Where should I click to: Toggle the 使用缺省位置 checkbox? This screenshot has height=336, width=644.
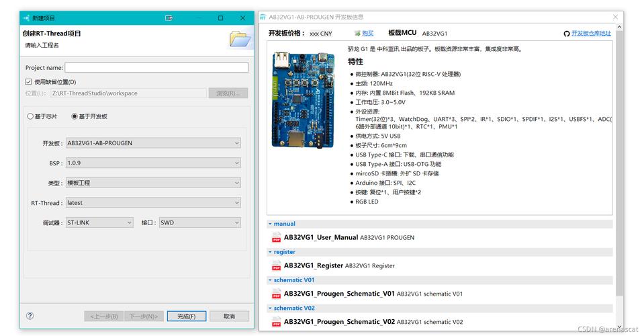click(28, 82)
